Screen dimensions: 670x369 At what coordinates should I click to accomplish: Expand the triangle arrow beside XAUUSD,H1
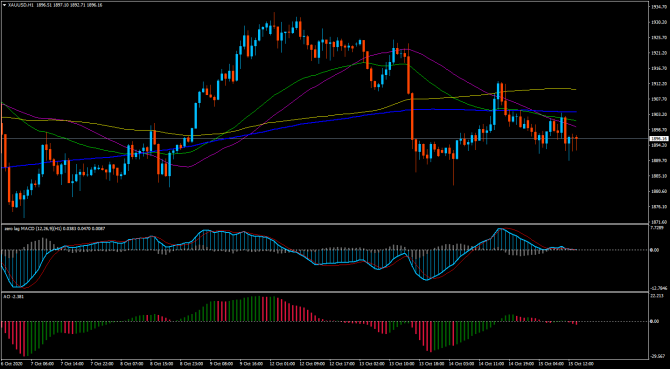coord(4,5)
